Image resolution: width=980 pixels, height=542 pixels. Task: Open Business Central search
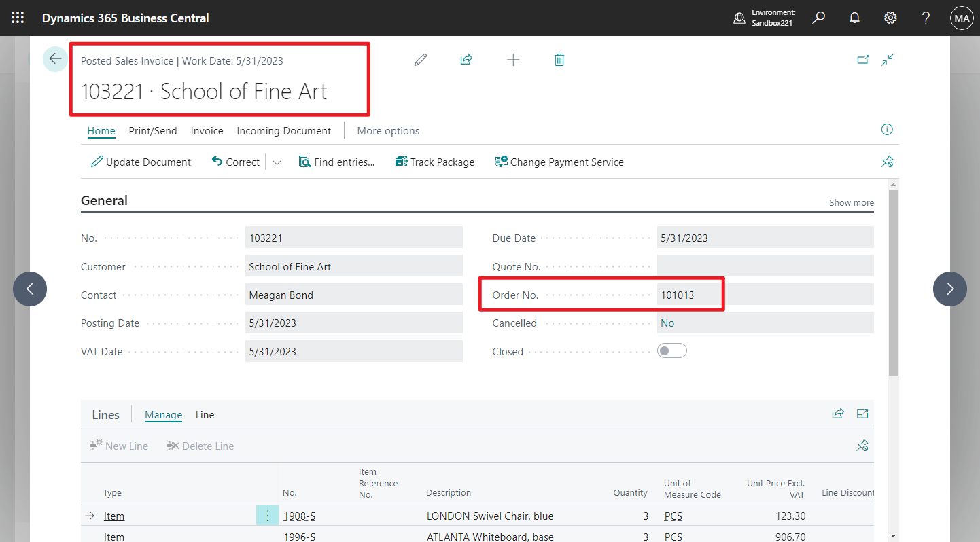819,18
